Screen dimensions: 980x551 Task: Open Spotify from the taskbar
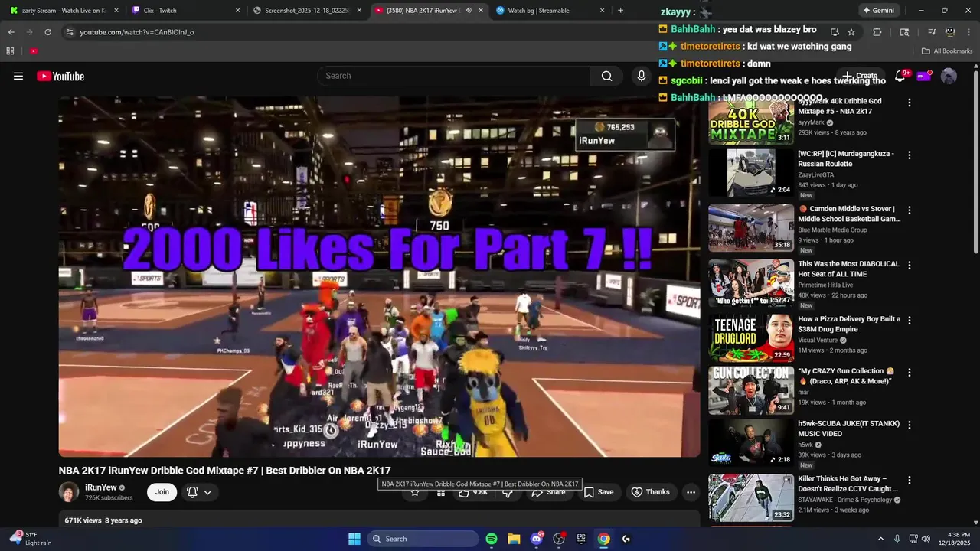point(492,539)
